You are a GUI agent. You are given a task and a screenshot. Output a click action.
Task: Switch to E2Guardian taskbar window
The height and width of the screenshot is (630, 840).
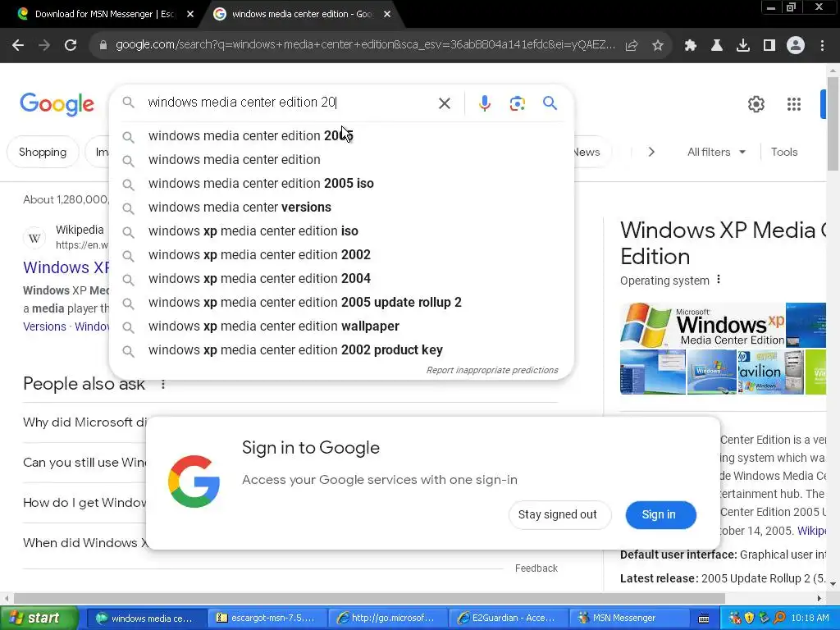tap(507, 619)
